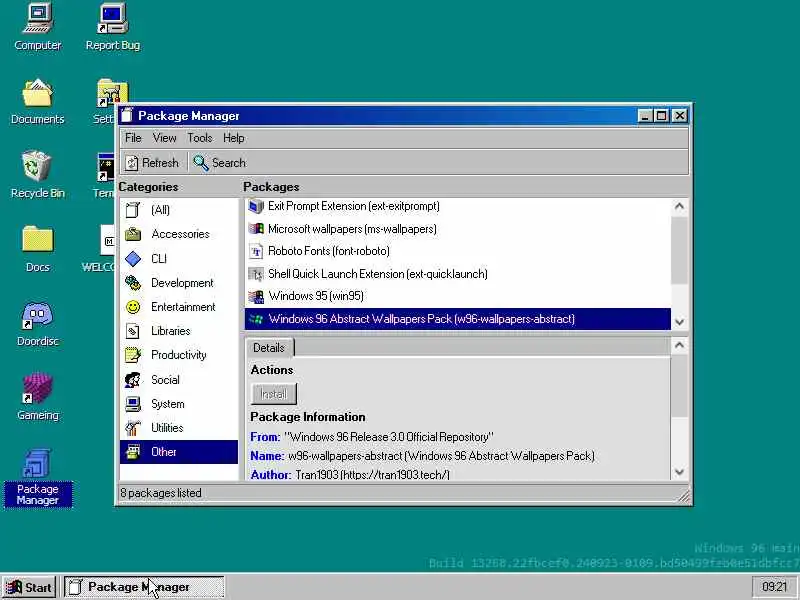This screenshot has width=800, height=600.
Task: Click the window resize grip corner
Action: 684,496
